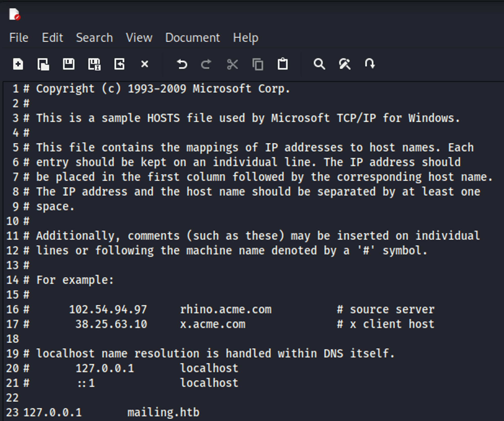Click the New document toolbar icon
Viewport: 504px width, 421px height.
coord(18,64)
